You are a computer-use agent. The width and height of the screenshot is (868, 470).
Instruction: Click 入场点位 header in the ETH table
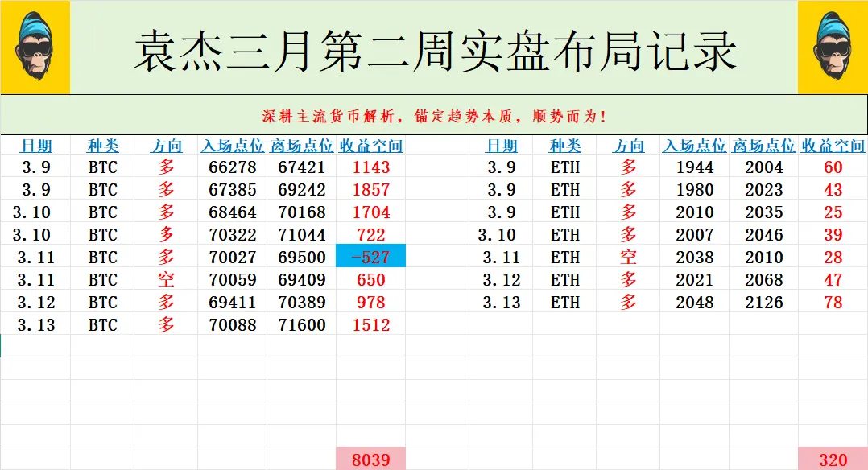[x=695, y=146]
